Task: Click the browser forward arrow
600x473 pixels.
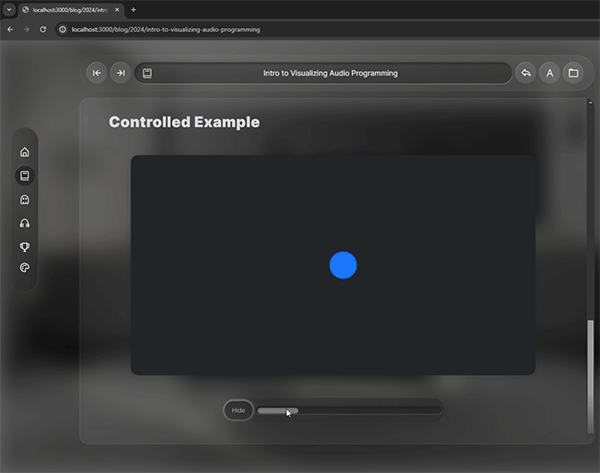Action: tap(26, 29)
